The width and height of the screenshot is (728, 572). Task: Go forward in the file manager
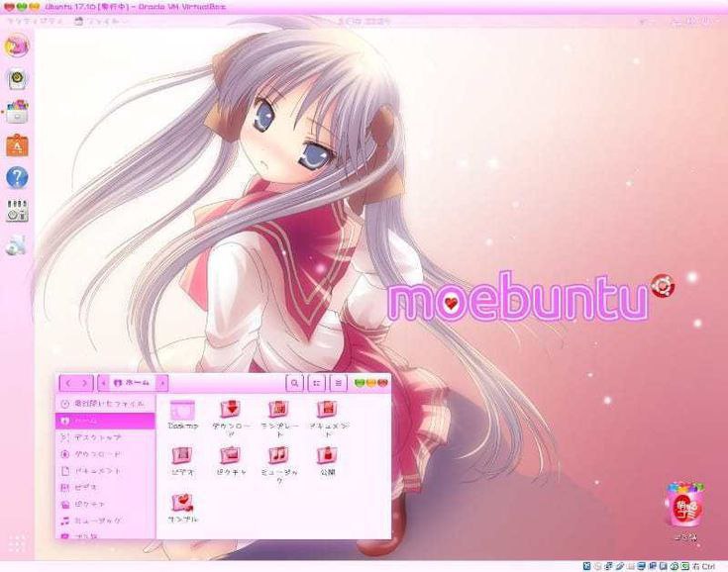(x=84, y=383)
